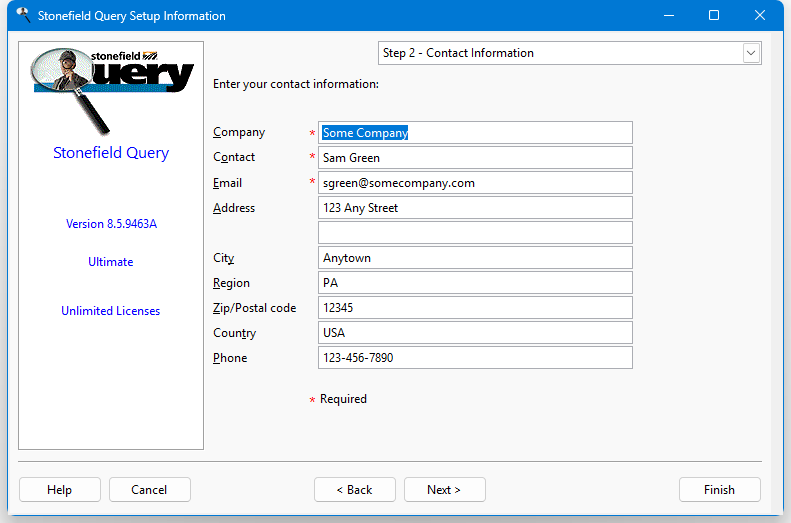Click the City field containing Anytown
The image size is (791, 523).
pyautogui.click(x=475, y=258)
